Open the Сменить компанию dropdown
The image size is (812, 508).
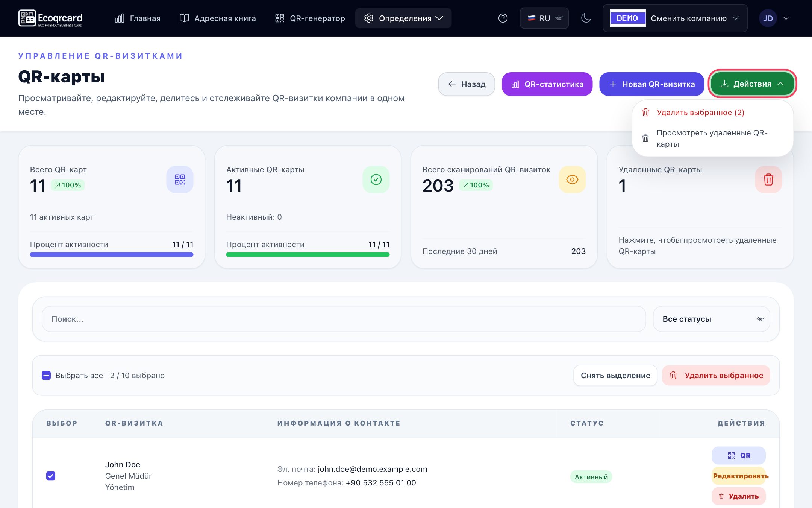coord(675,18)
